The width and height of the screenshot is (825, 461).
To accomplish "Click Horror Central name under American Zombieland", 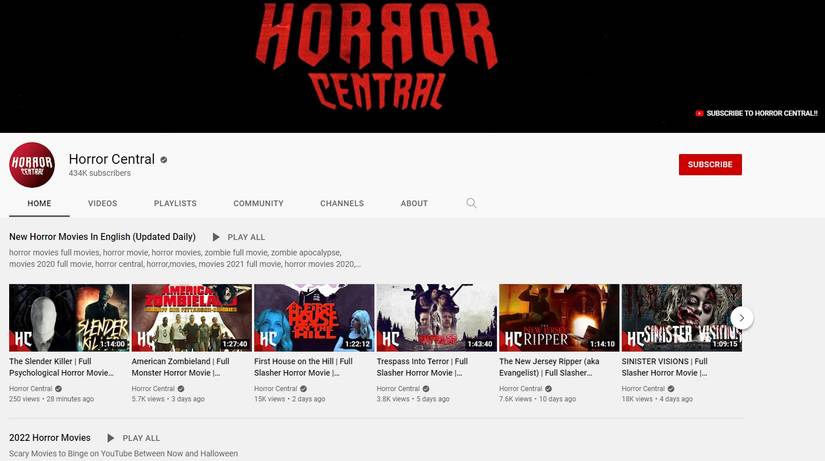I will (x=153, y=388).
